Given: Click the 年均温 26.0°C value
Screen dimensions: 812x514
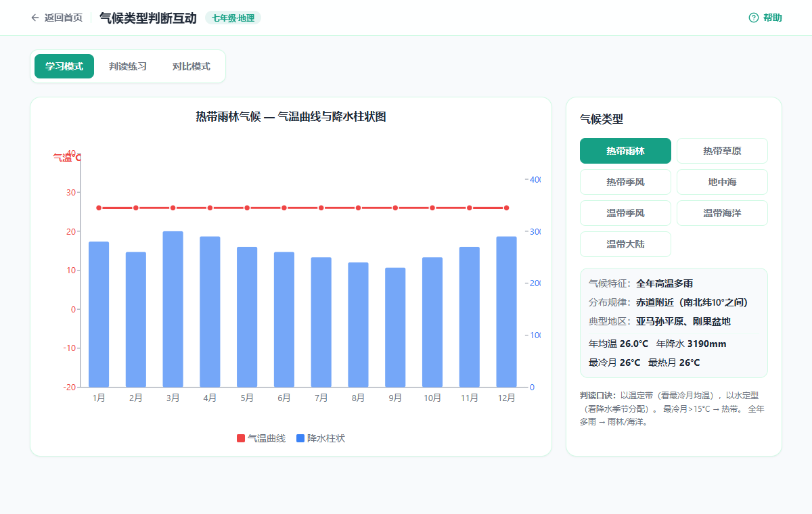Looking at the screenshot, I should click(618, 344).
